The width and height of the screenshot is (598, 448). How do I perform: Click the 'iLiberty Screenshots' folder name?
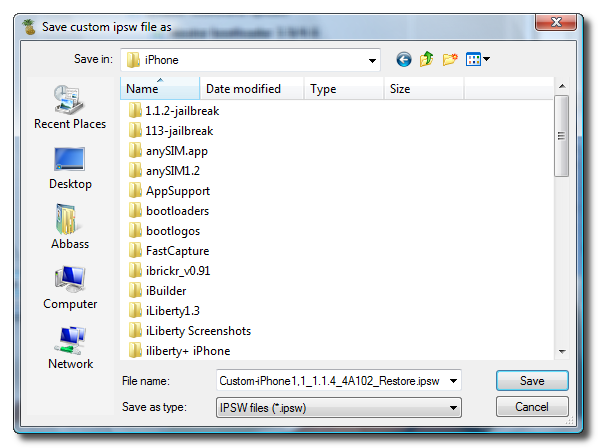pyautogui.click(x=198, y=331)
